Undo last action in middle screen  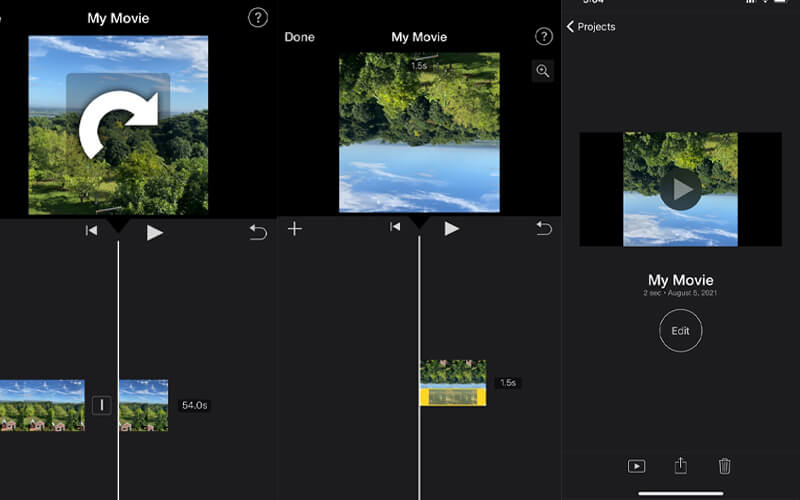[544, 228]
